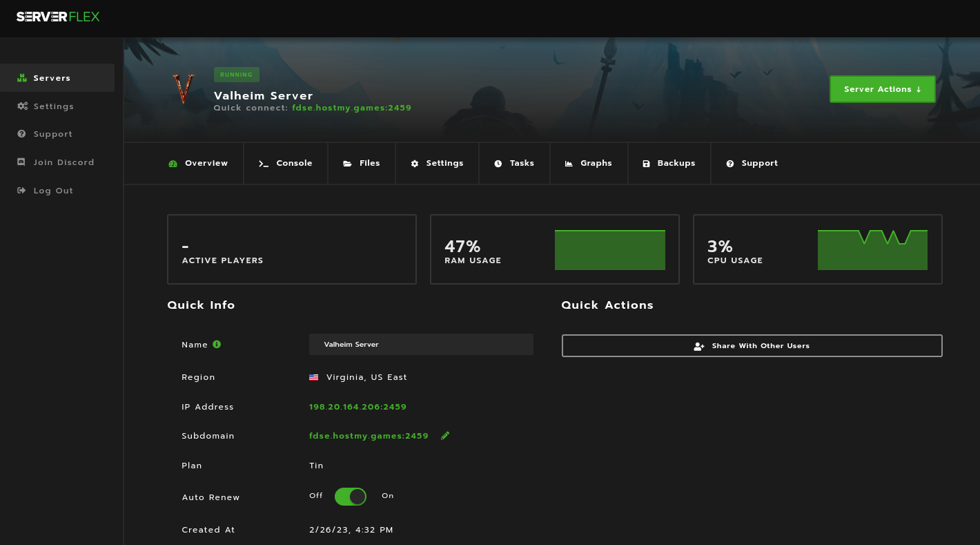Click the IP address 198.20.164.206:2459
Screen dimensions: 980x545
tap(358, 407)
